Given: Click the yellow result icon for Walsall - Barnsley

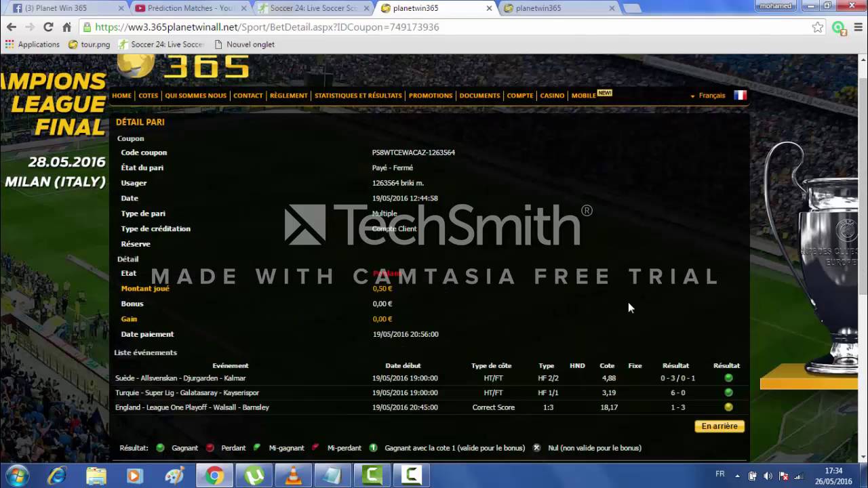Looking at the screenshot, I should click(x=728, y=407).
